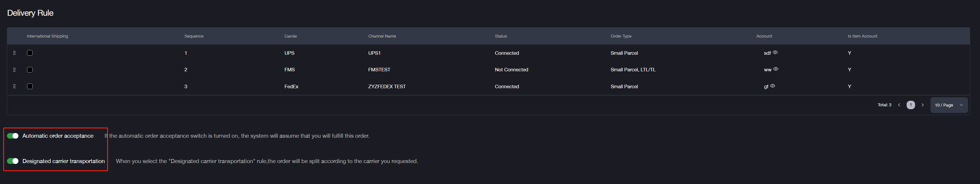This screenshot has height=184, width=980.
Task: Click the Sequence column header
Action: point(194,36)
